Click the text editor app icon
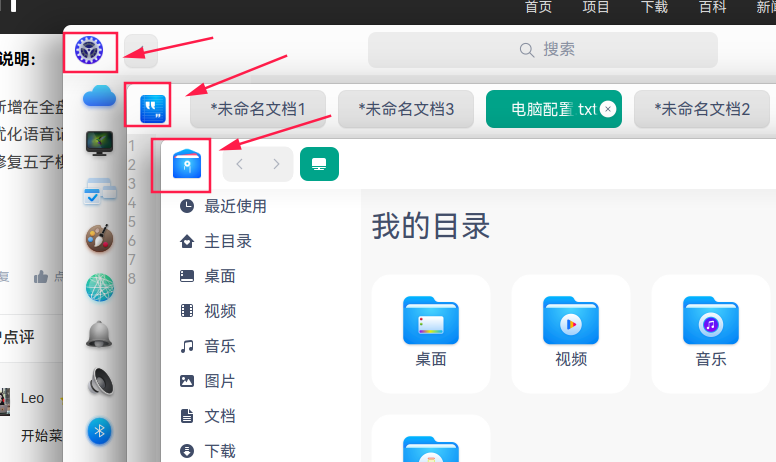Screen dimensions: 776x462 153,109
